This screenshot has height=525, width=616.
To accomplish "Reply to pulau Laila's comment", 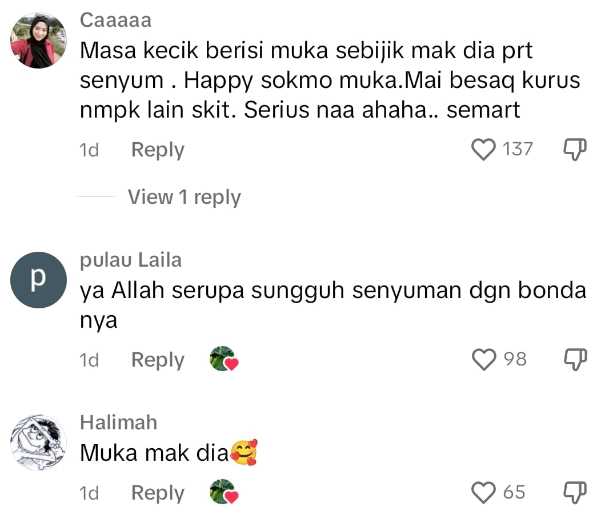I will pos(158,360).
